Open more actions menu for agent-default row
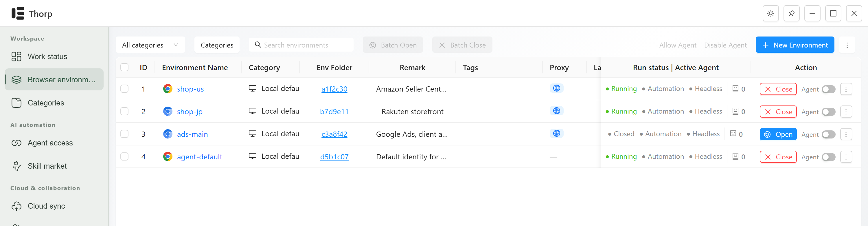868x226 pixels. (846, 157)
